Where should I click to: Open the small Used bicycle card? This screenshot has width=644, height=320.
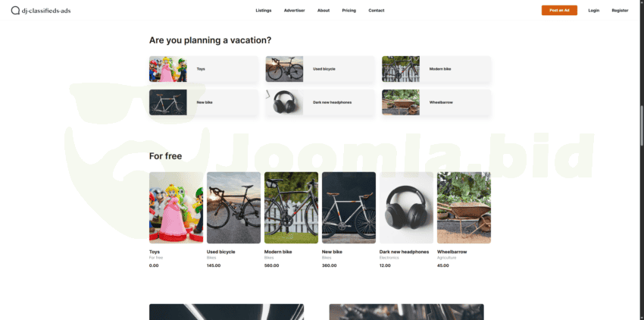tap(320, 69)
